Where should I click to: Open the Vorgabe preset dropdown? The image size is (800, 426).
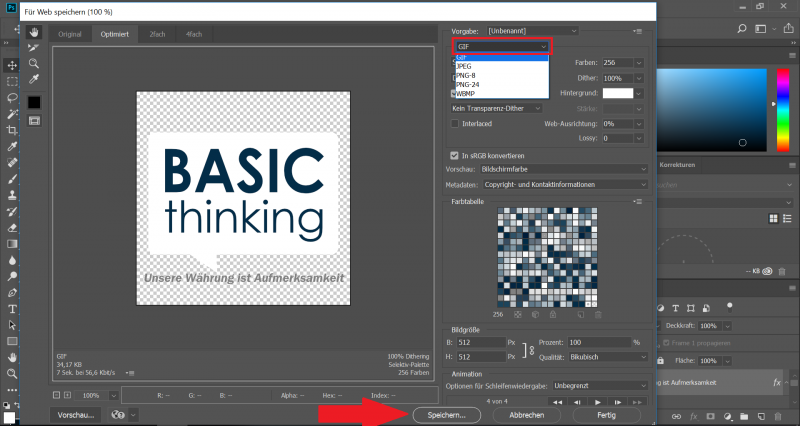[532, 31]
